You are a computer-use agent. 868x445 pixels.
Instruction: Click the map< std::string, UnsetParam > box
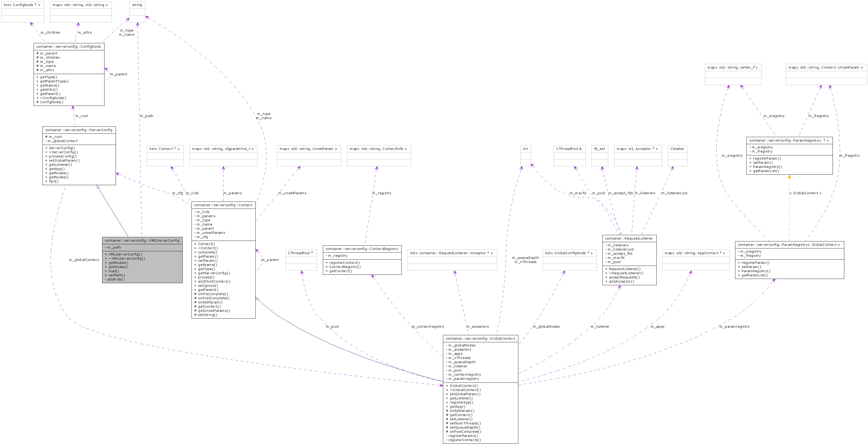point(309,156)
